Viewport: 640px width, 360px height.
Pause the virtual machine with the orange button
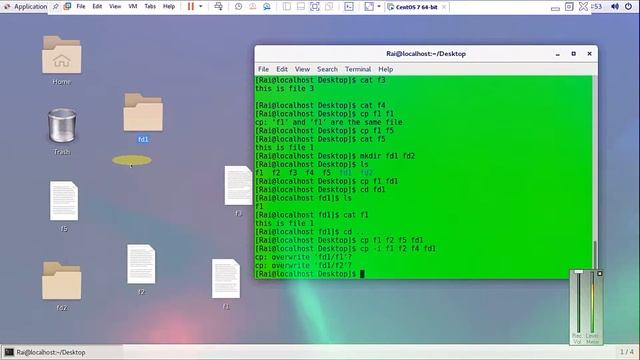[x=191, y=7]
